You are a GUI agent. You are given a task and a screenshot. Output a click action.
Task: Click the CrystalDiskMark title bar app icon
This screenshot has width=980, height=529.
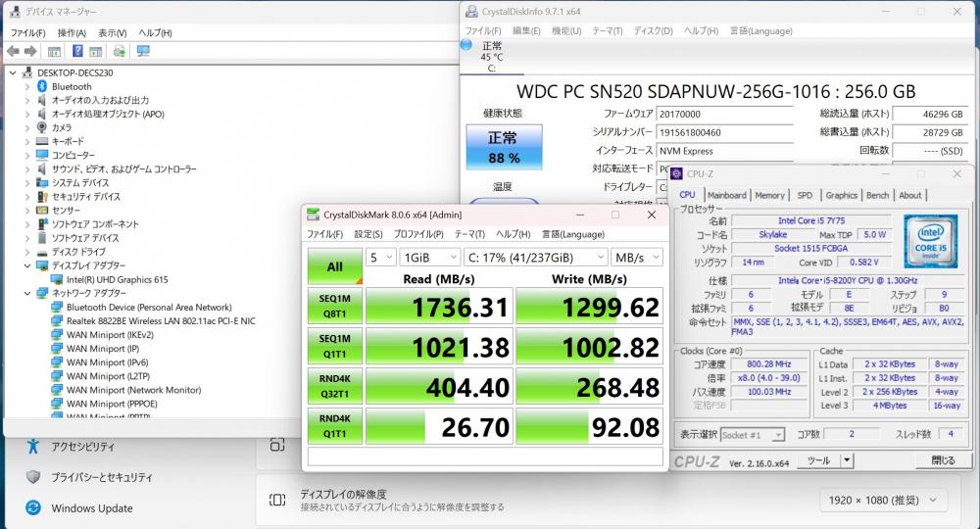tap(314, 215)
